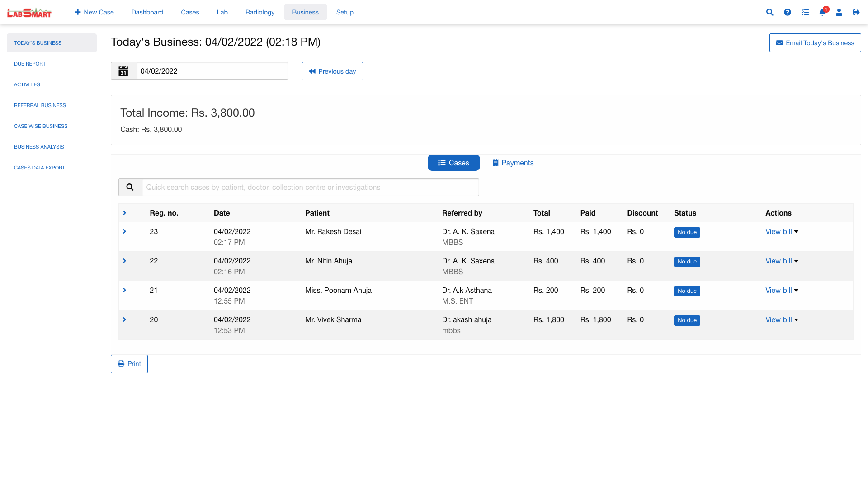Open Due Report from the sidebar
868x488 pixels.
point(30,64)
